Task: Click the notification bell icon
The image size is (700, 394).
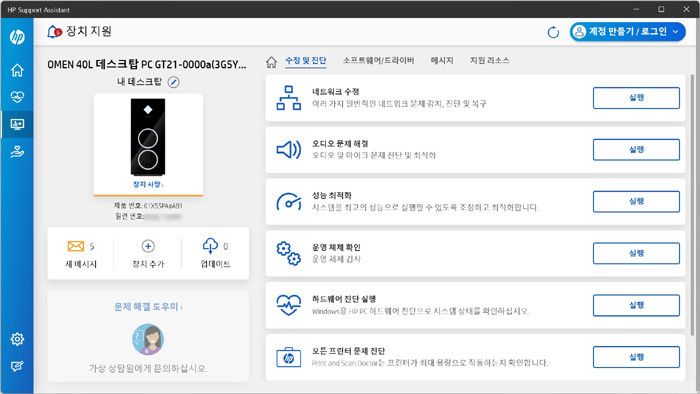Action: pos(54,32)
